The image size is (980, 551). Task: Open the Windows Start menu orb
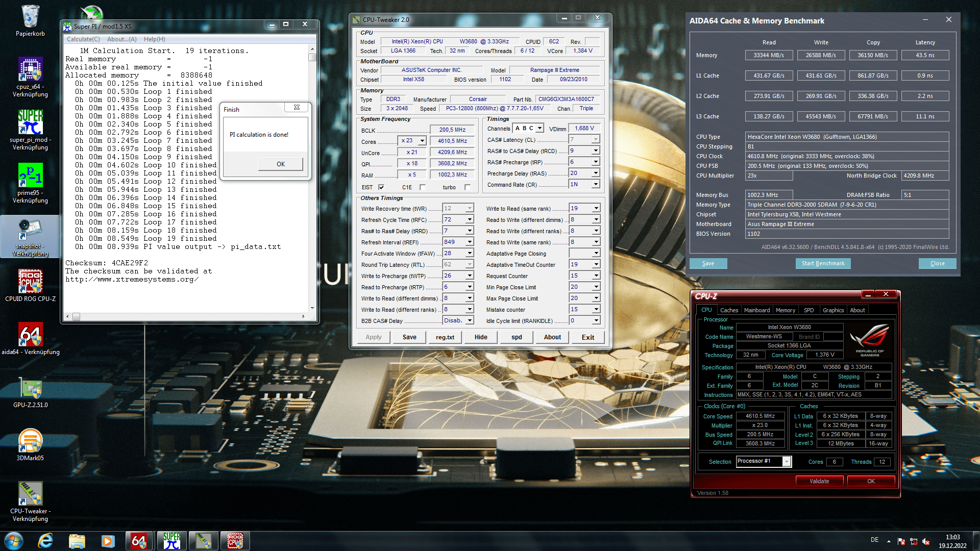14,541
